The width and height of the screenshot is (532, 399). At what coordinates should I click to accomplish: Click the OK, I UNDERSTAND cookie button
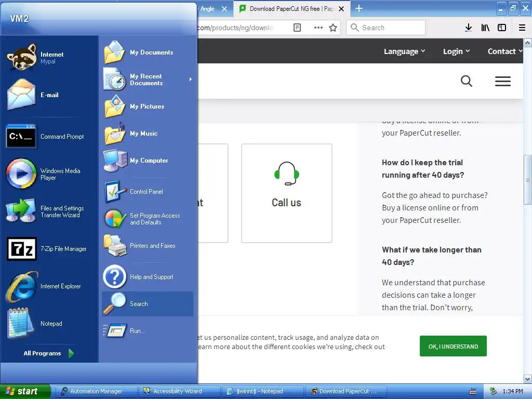click(453, 346)
